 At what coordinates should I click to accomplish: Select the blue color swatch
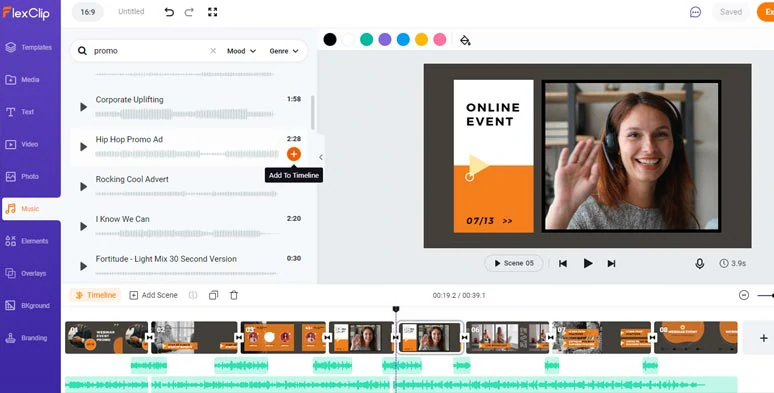(x=403, y=39)
